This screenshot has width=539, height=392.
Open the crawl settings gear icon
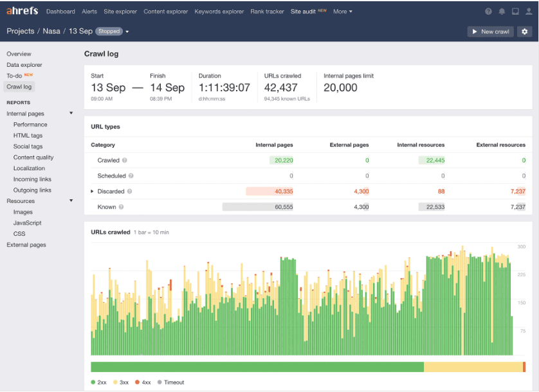click(525, 31)
